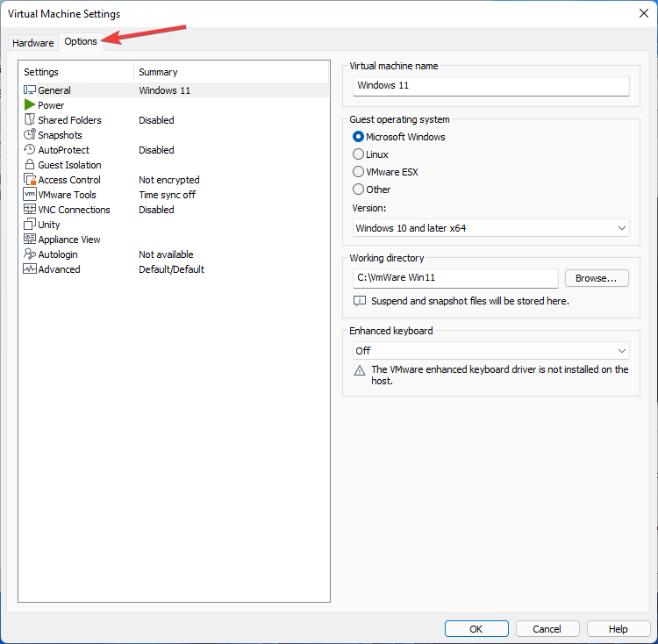Click the Autologin user icon
This screenshot has height=644, width=658.
(29, 254)
